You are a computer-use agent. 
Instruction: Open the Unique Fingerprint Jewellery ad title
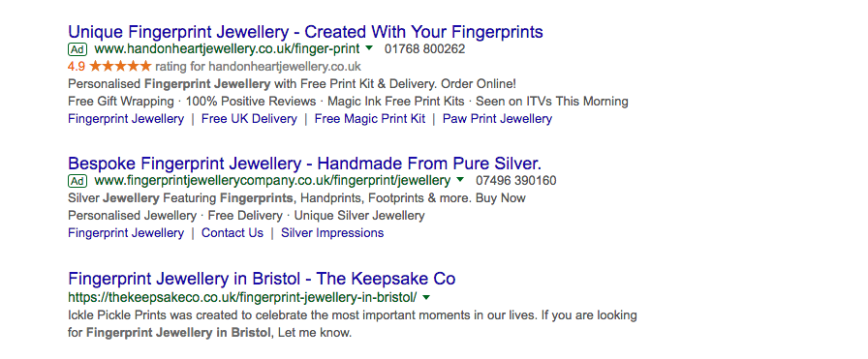[305, 32]
